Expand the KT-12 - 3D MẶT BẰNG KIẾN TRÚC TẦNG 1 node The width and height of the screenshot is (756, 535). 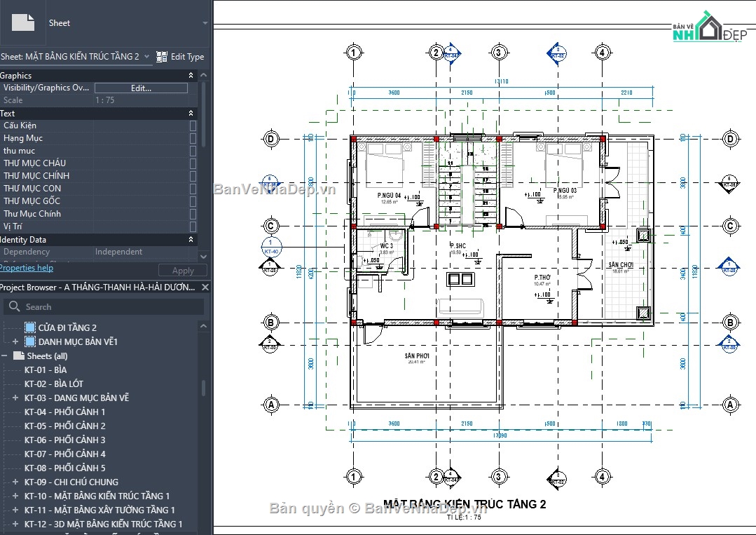click(x=15, y=524)
